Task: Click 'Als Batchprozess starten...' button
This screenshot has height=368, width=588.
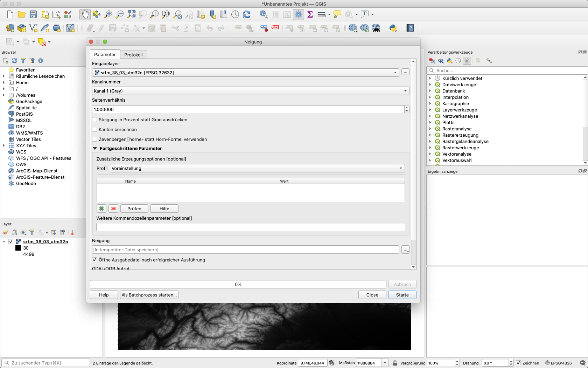Action: point(149,295)
